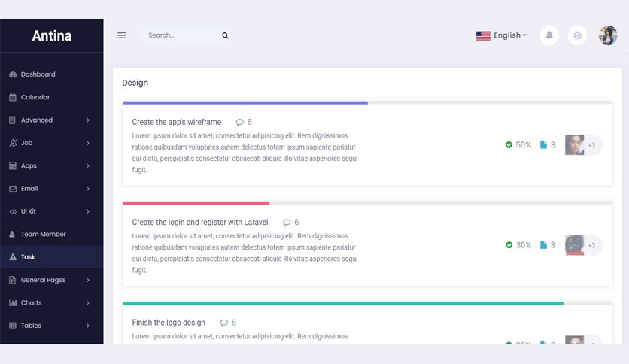Expand the Job menu arrow

click(88, 143)
